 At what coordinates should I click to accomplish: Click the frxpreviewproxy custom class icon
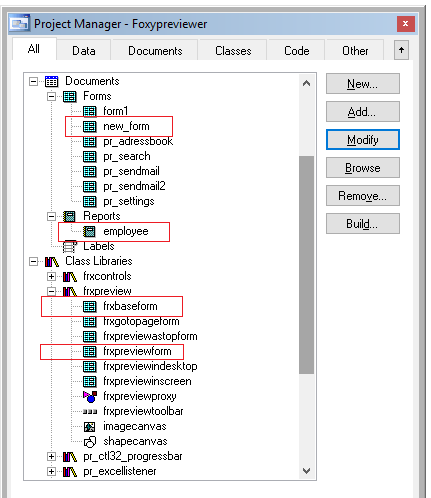coord(90,396)
